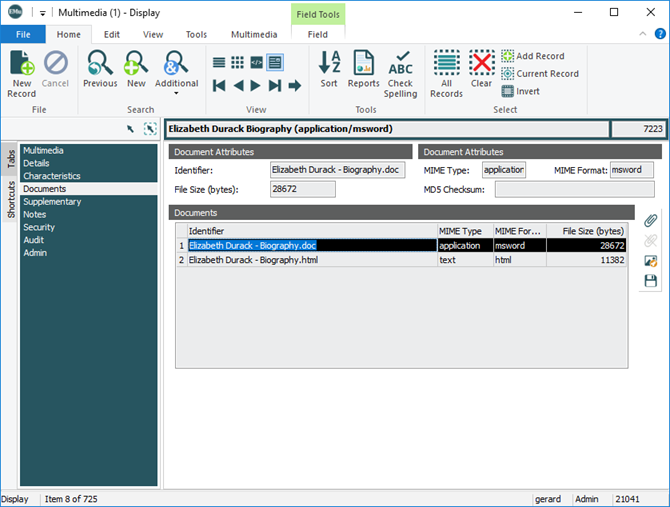
Task: Open the Field ribbon tab
Action: click(318, 34)
